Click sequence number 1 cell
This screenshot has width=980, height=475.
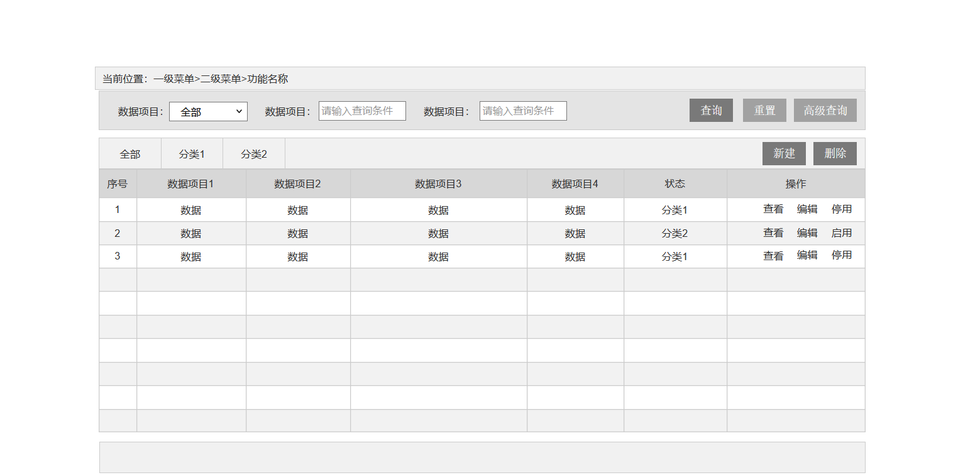118,210
